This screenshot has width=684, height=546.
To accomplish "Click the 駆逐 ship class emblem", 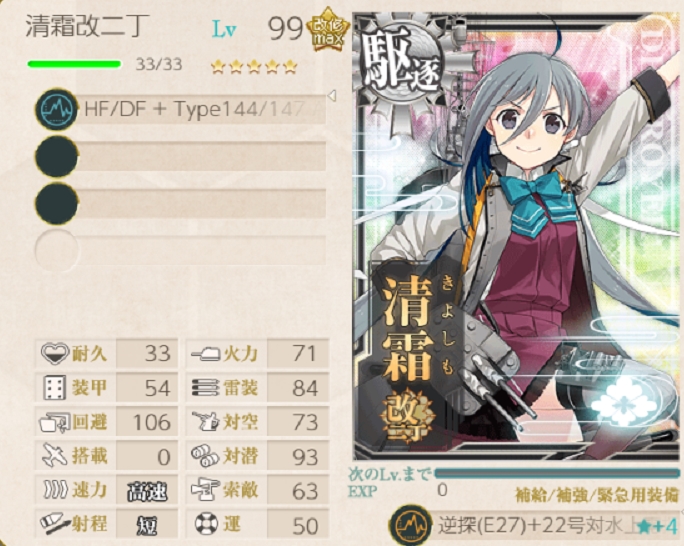I will pyautogui.click(x=402, y=62).
